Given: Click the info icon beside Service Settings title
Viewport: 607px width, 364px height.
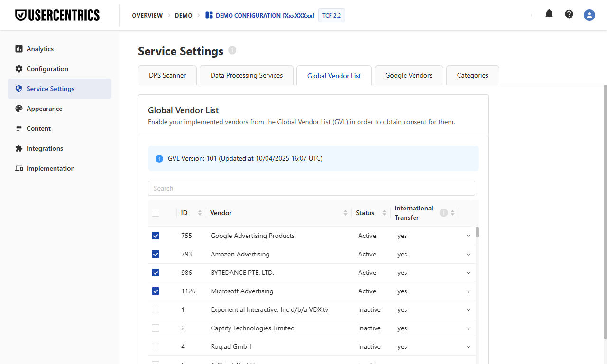Looking at the screenshot, I should 232,50.
